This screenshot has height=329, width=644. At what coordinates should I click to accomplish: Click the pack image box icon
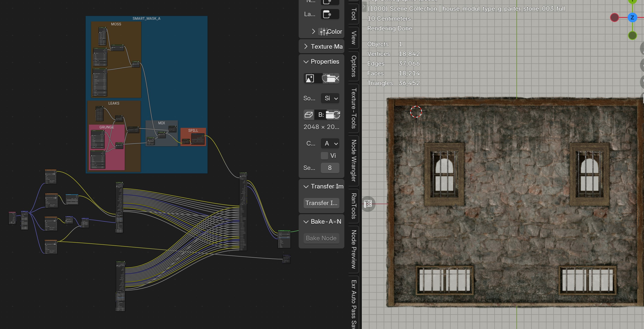pos(309,115)
